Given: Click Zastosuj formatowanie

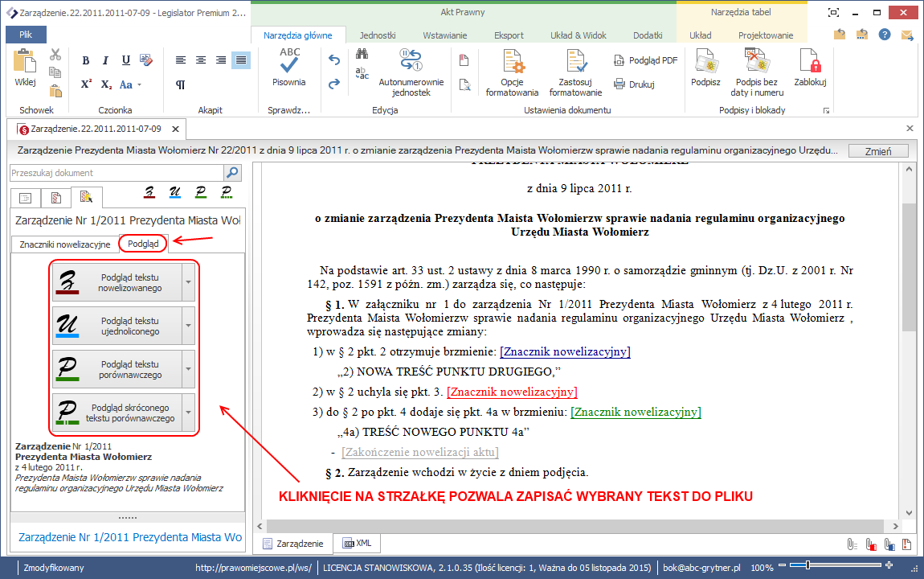Looking at the screenshot, I should (x=576, y=72).
